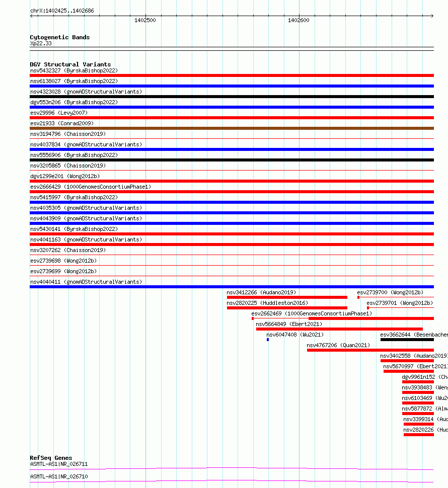Click the nsv5432327 (ByrskaBishop2022) variant label
The width and height of the screenshot is (448, 488).
pos(74,70)
